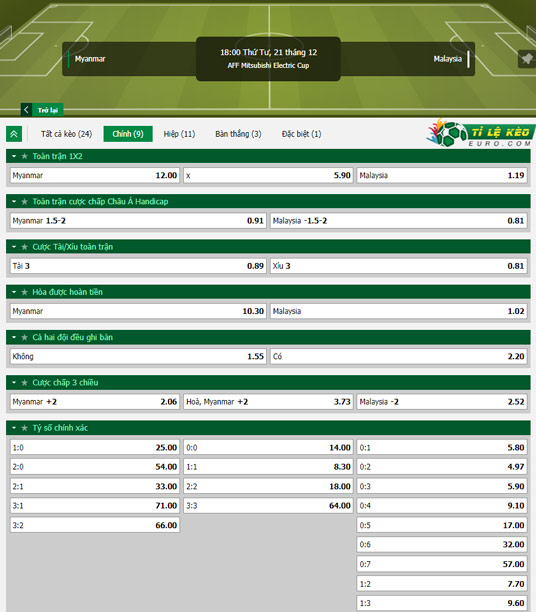Click the Malaysia team name in header

pos(447,59)
